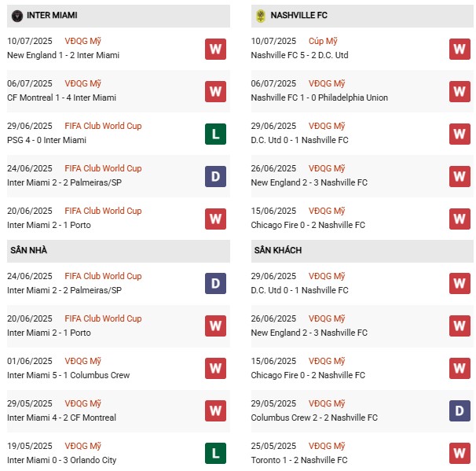Screen dimensions: 476x471
Task: Open Toronto 1 - 2 Nashville FC match
Action: [x=298, y=460]
